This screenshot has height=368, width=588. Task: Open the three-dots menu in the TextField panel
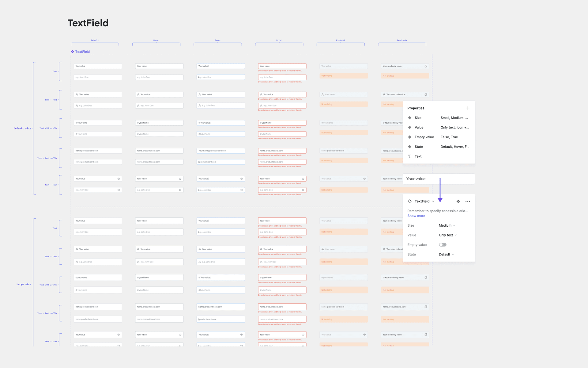tap(468, 201)
